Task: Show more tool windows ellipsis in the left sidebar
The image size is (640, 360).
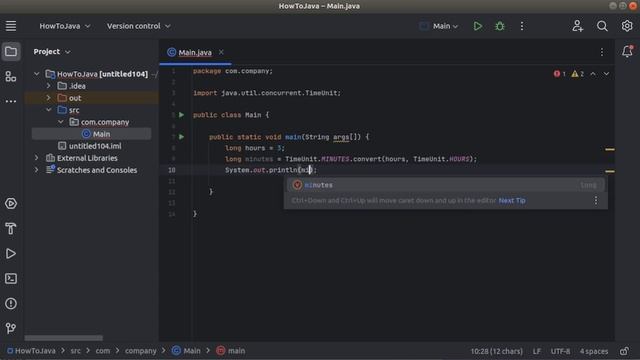Action: click(x=11, y=101)
